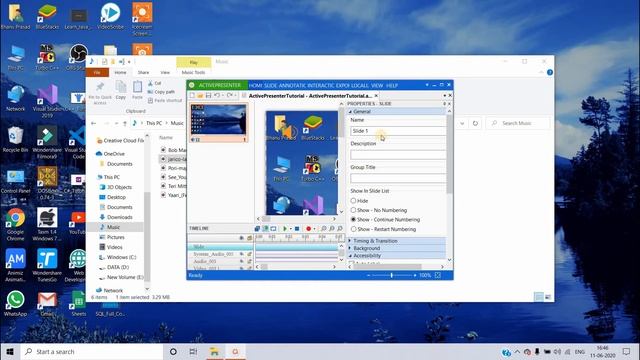Click the first zoom magnifier icon in Timeline toolbar
The width and height of the screenshot is (640, 360).
[x=324, y=229]
